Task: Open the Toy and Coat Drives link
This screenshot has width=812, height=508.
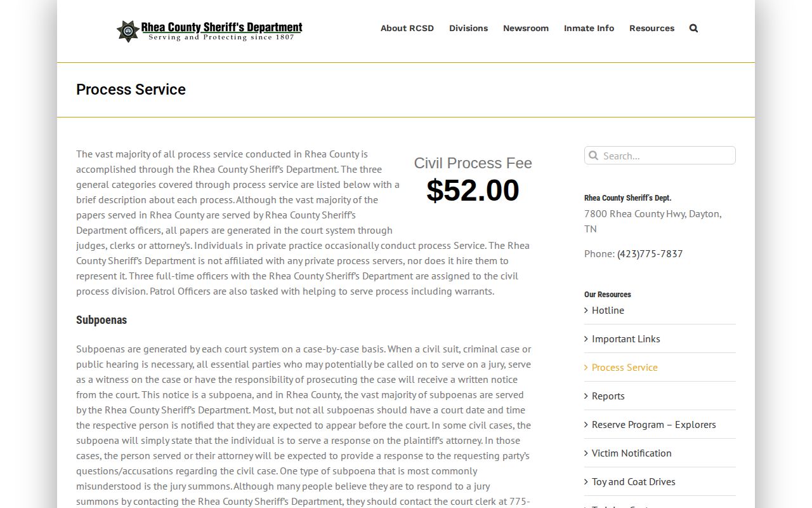Action: click(634, 481)
